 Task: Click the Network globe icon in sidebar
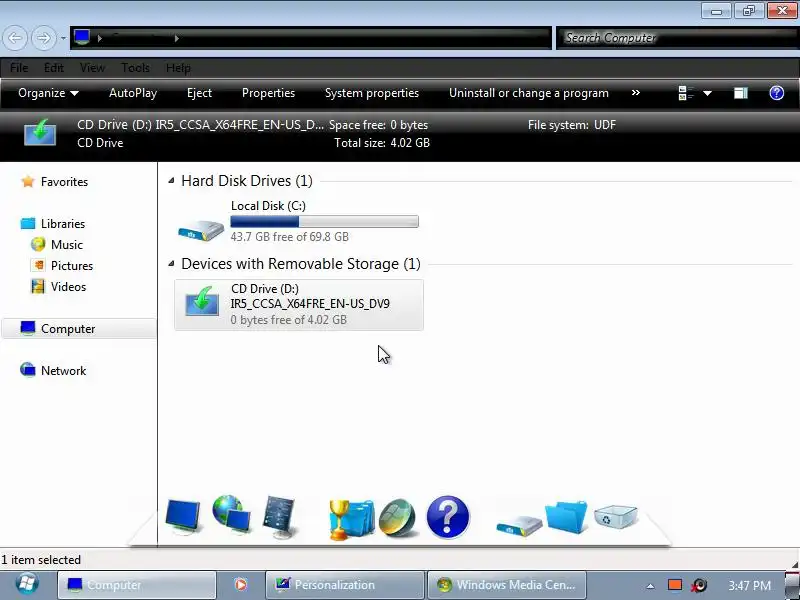[x=28, y=369]
